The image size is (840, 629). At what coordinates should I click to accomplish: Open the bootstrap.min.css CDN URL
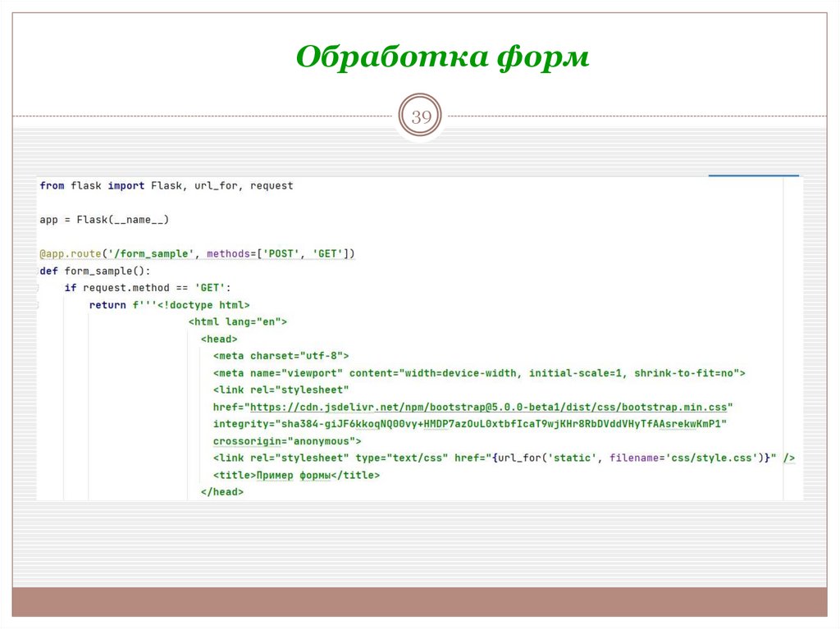pos(489,407)
